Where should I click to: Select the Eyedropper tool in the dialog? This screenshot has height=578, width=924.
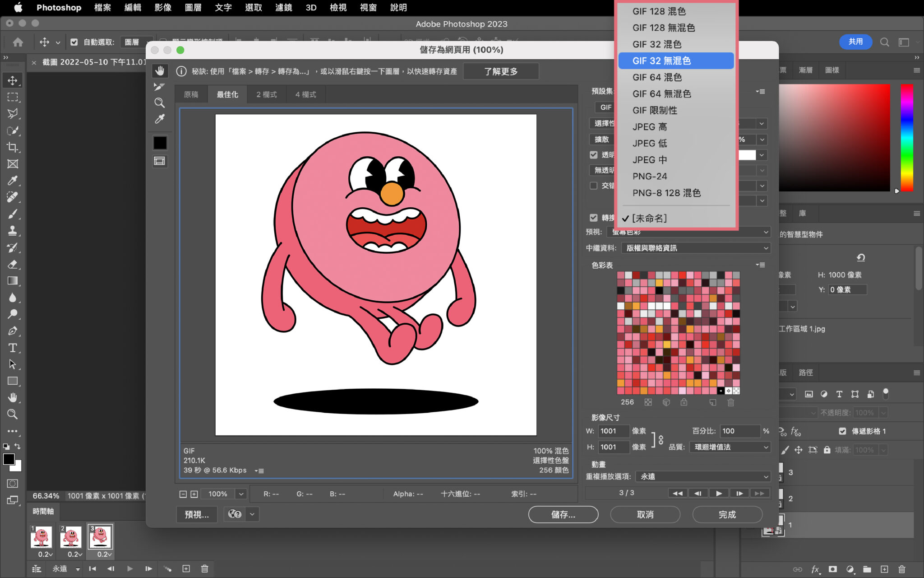pyautogui.click(x=160, y=119)
